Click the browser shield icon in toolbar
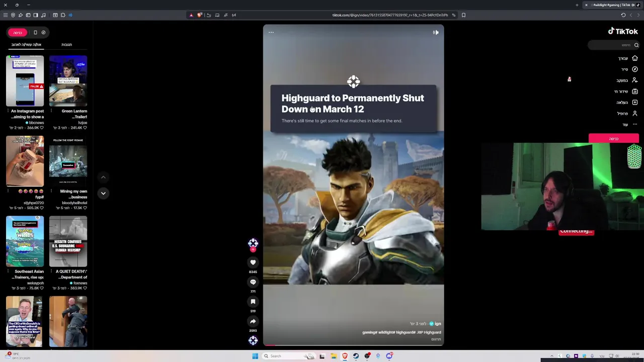 [x=13, y=15]
